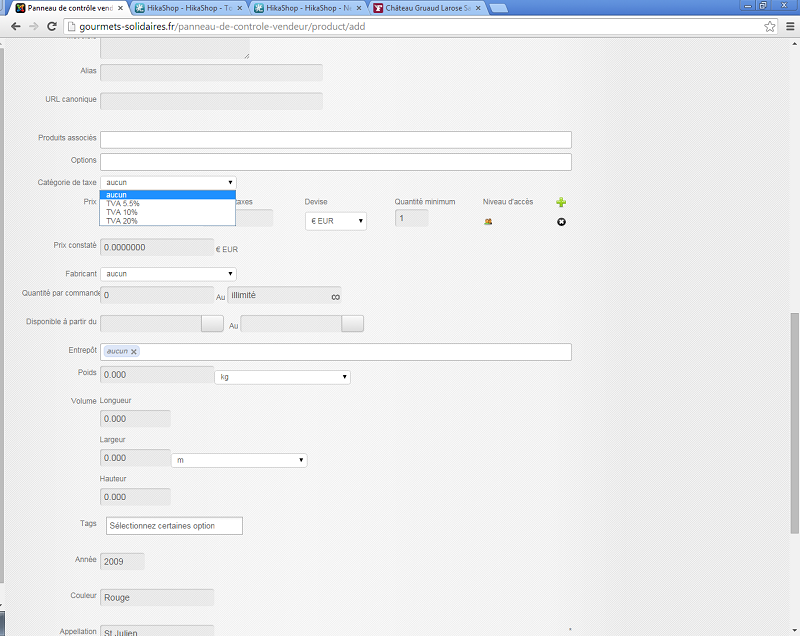The height and width of the screenshot is (636, 800).
Task: Open the dimension unit m dropdown
Action: [239, 460]
